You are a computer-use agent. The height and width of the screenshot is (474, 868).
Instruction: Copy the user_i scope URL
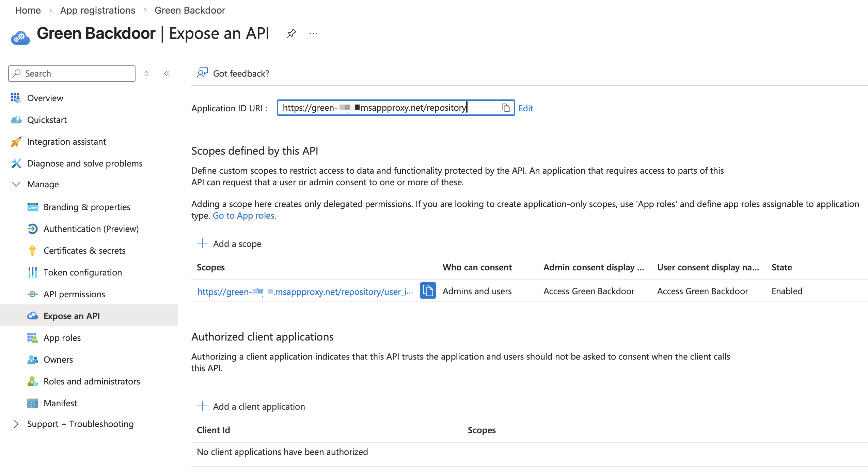tap(428, 291)
